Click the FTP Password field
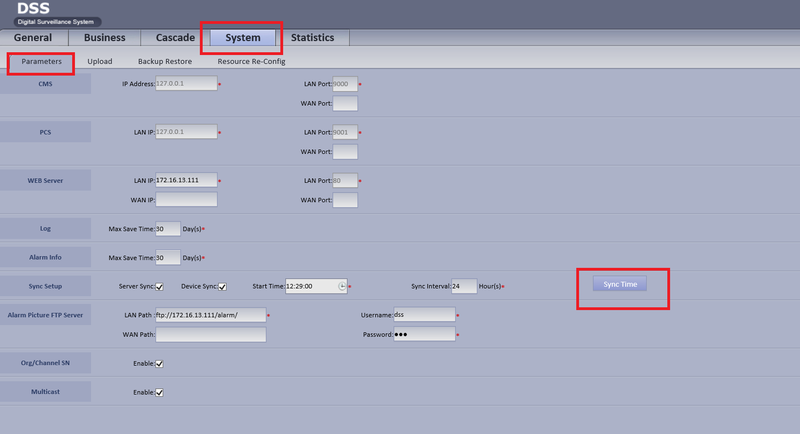800x434 pixels. [x=424, y=334]
